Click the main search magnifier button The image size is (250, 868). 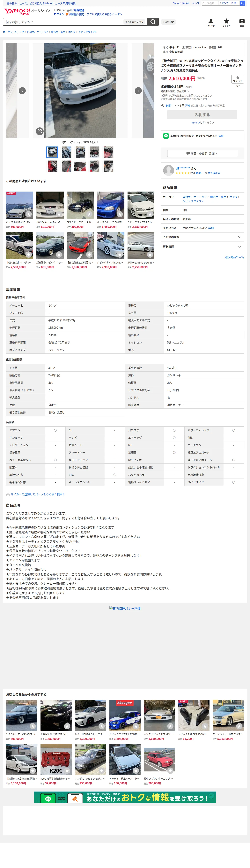click(x=153, y=22)
